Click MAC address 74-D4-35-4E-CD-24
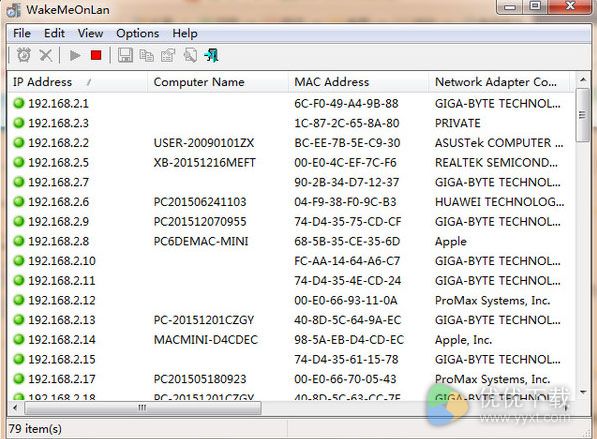The width and height of the screenshot is (597, 439). (348, 281)
